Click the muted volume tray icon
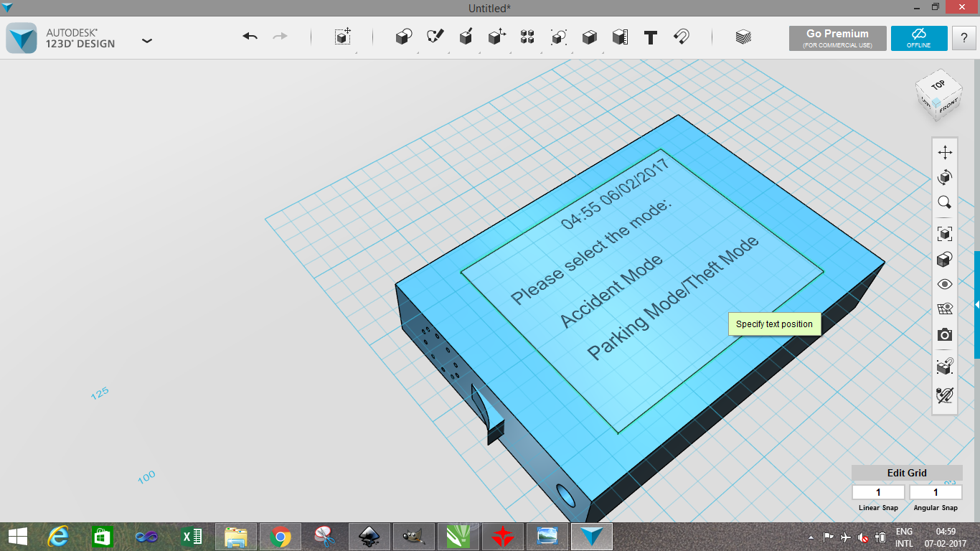Screen dimensions: 980x551 point(864,537)
